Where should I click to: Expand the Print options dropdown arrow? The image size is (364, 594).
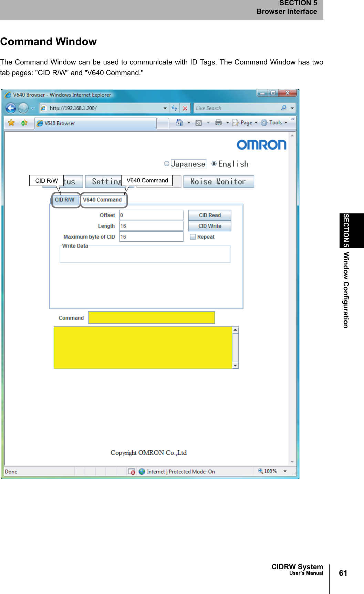click(228, 123)
